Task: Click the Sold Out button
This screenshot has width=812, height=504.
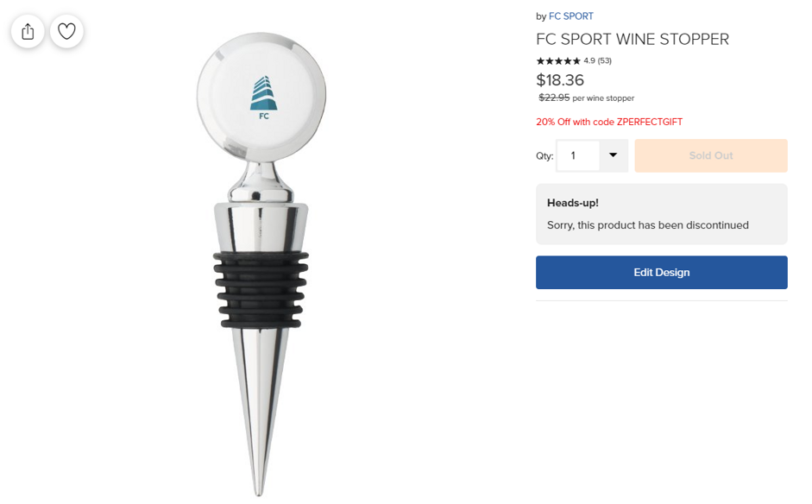Action: (x=710, y=156)
